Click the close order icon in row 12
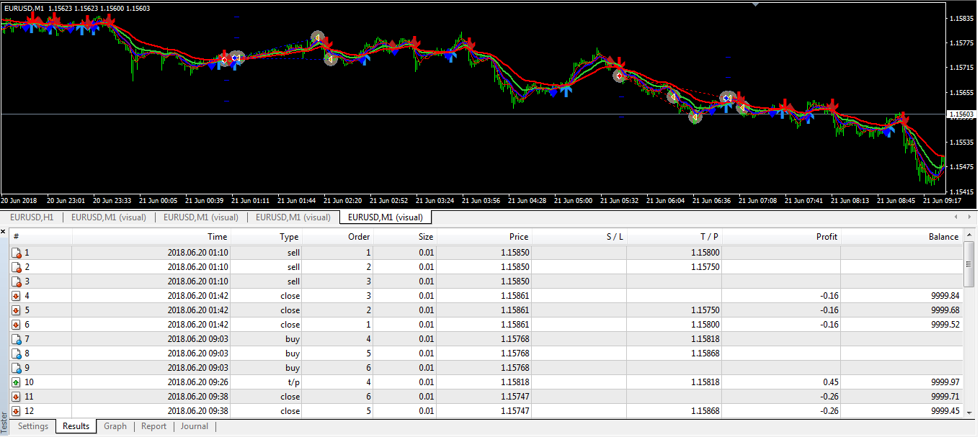Image resolution: width=980 pixels, height=437 pixels. tap(16, 411)
